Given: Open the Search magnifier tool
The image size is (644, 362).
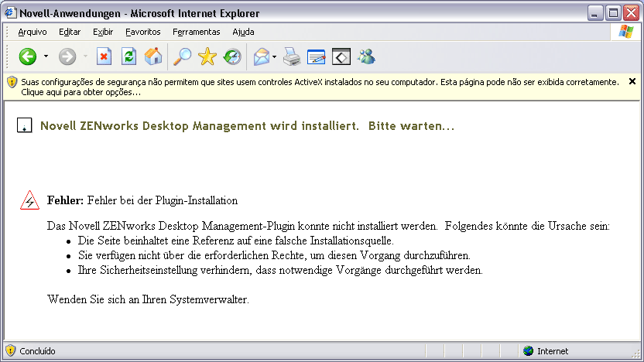Looking at the screenshot, I should [183, 56].
